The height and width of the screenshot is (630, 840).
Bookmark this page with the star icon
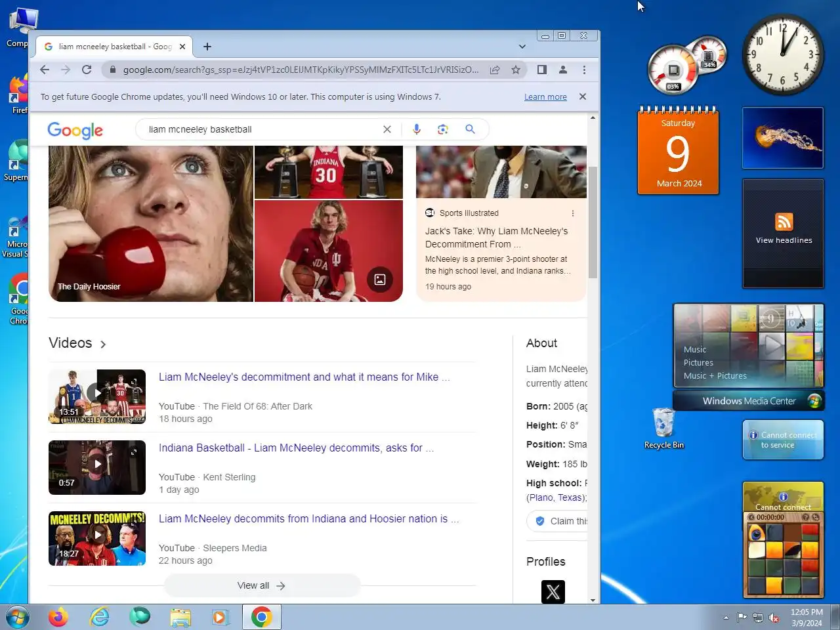click(x=516, y=70)
